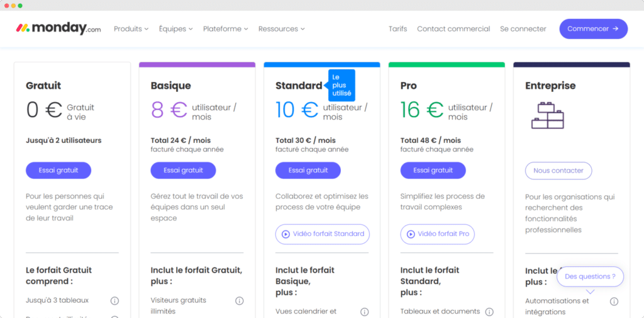Screen dimensions: 644x318
Task: Click the Entreprise building blocks icon
Action: click(x=547, y=115)
